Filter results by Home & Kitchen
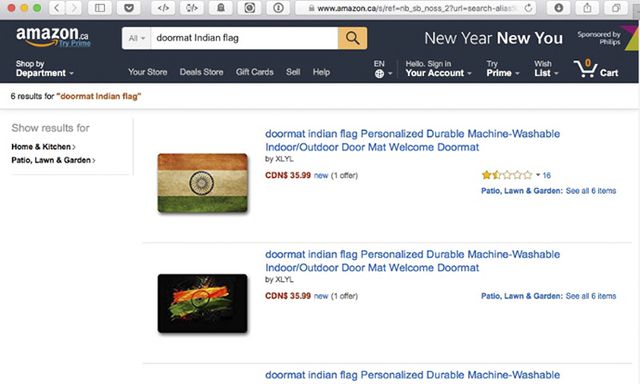The height and width of the screenshot is (384, 640). coord(43,146)
